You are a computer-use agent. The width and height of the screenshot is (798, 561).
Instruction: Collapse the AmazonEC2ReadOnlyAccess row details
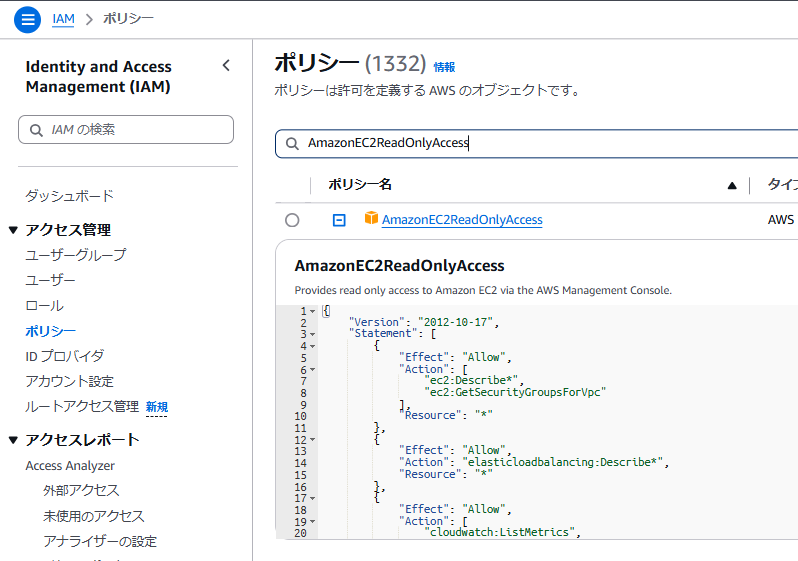(339, 220)
